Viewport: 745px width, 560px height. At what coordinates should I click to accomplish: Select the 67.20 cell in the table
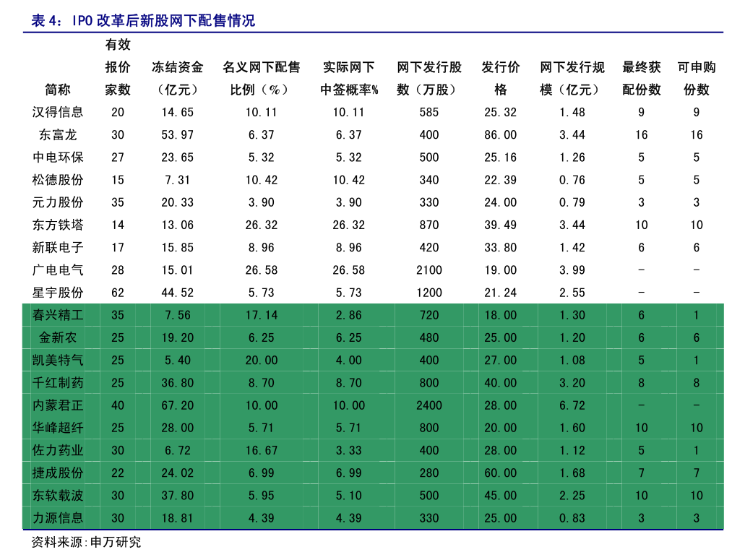tap(177, 405)
